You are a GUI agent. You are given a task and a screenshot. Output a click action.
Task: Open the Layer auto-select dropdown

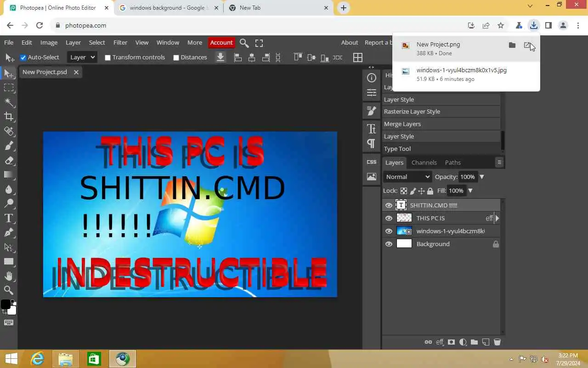tap(82, 57)
